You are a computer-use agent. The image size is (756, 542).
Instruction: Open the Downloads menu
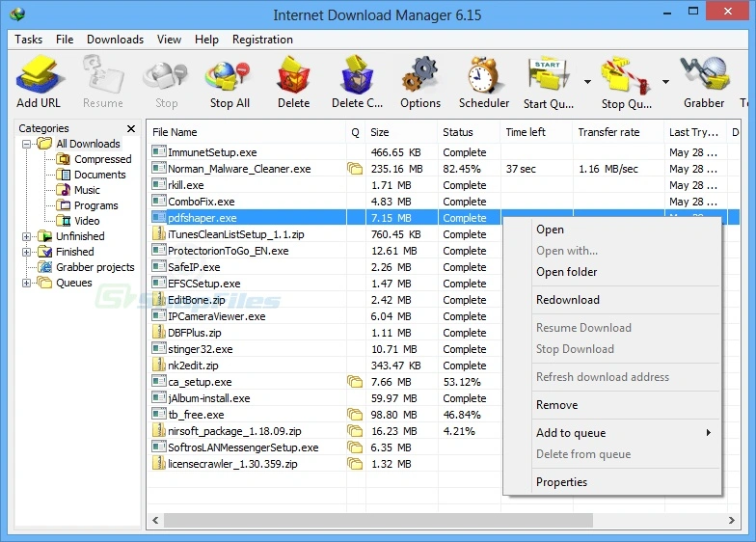[116, 39]
